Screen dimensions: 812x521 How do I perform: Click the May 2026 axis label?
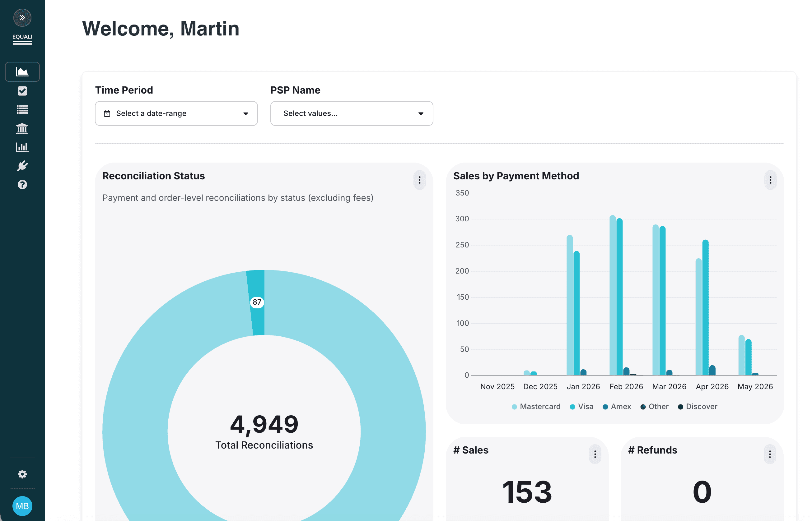pos(755,386)
